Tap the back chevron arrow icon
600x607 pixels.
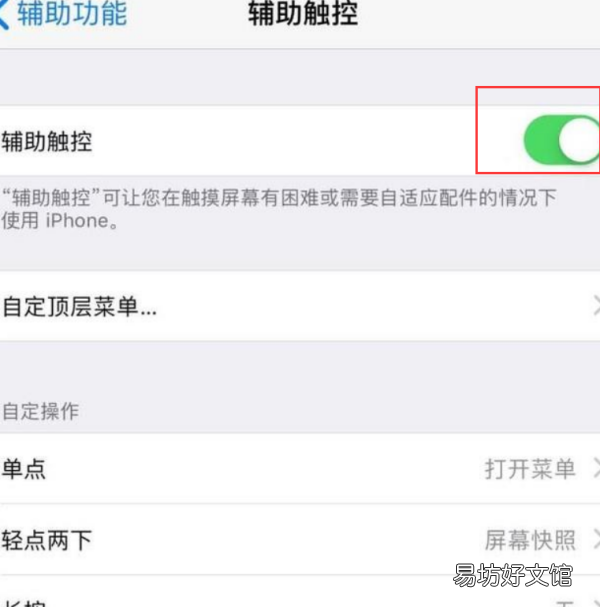tap(4, 15)
